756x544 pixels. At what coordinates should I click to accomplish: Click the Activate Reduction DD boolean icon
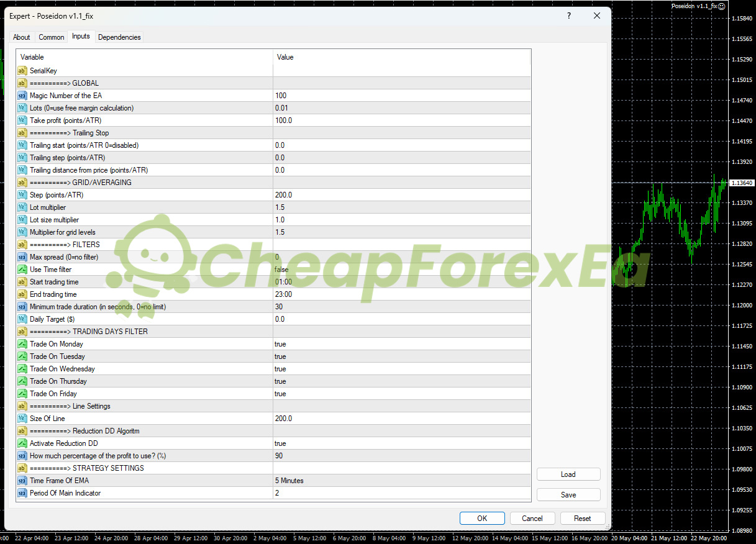point(22,443)
